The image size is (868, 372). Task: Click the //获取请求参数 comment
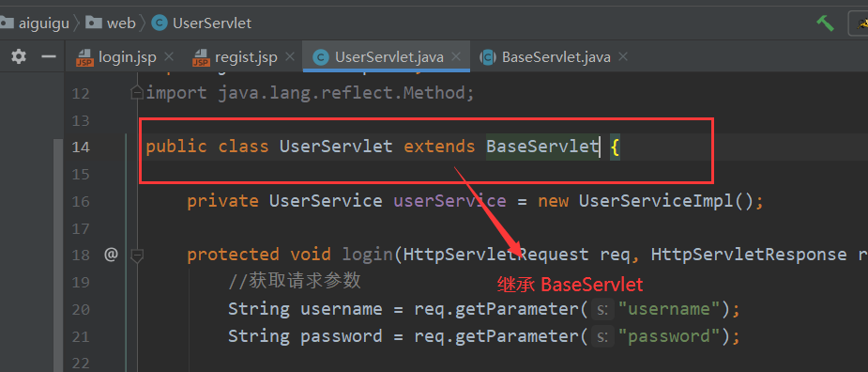coord(295,281)
